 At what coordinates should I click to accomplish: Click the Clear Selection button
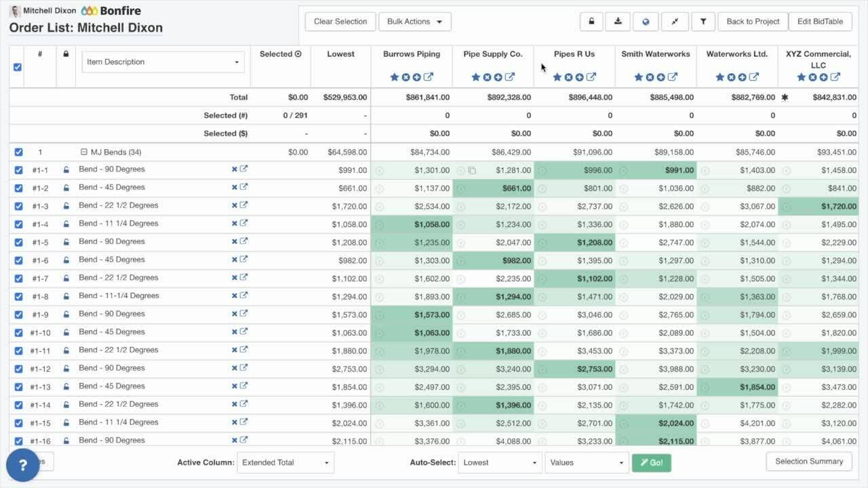click(340, 22)
